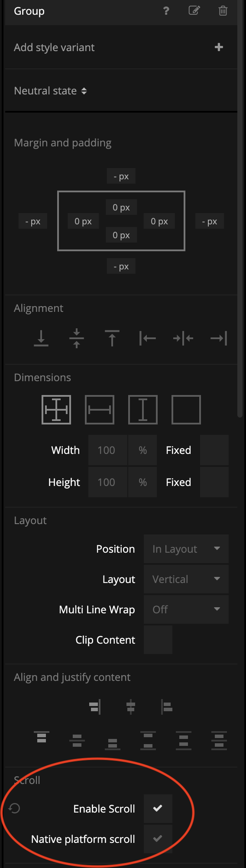
Task: Select the align top icon
Action: coord(112,338)
